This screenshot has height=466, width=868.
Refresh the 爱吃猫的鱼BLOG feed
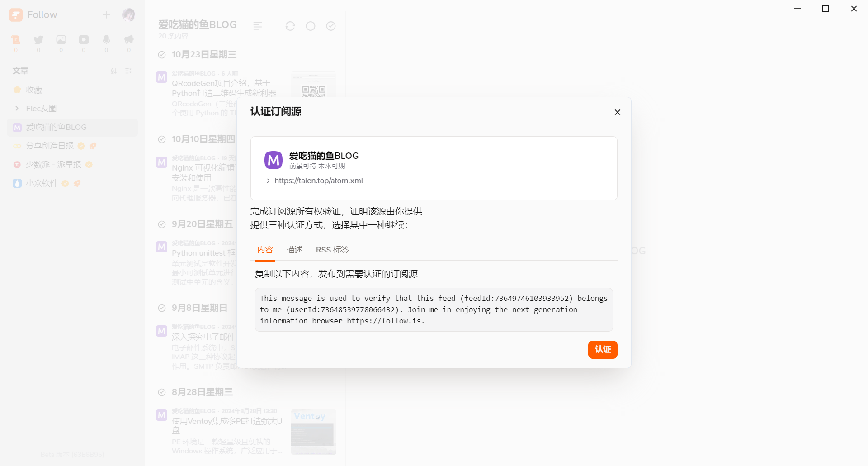pos(290,26)
